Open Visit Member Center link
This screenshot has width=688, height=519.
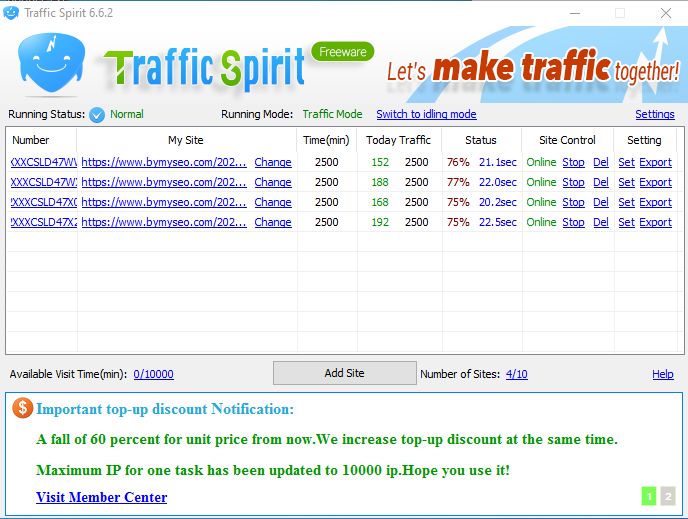coord(101,497)
